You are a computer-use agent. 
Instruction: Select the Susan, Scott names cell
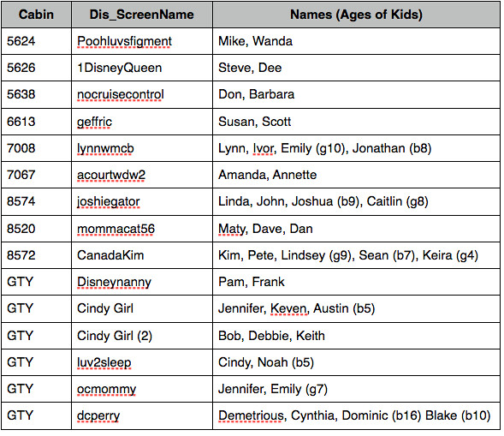356,122
